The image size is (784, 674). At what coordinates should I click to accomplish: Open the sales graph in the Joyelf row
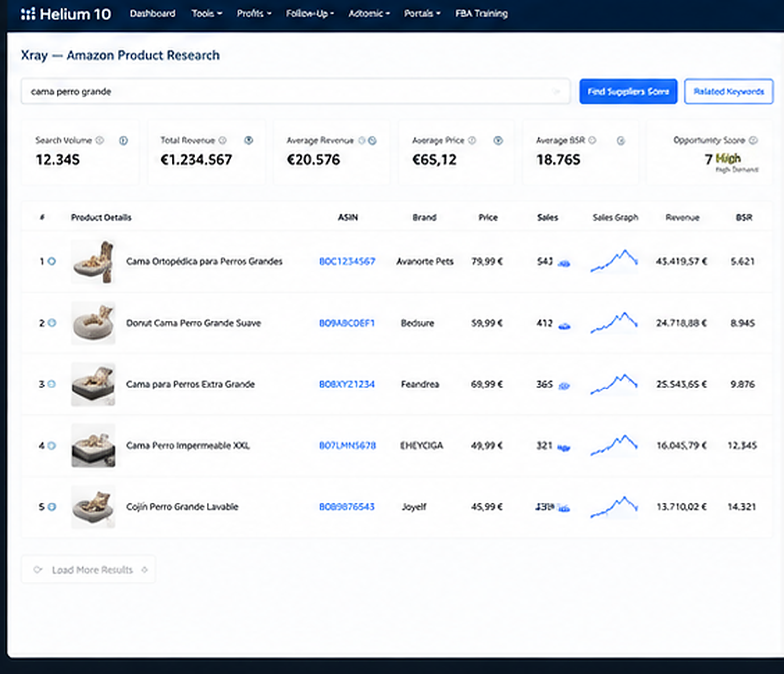(614, 507)
